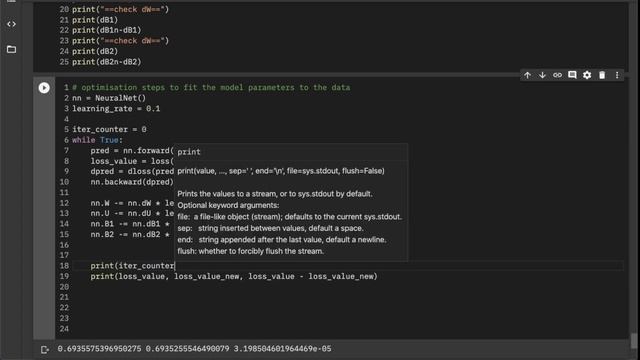
Task: Add a comment to the cell
Action: pos(572,75)
